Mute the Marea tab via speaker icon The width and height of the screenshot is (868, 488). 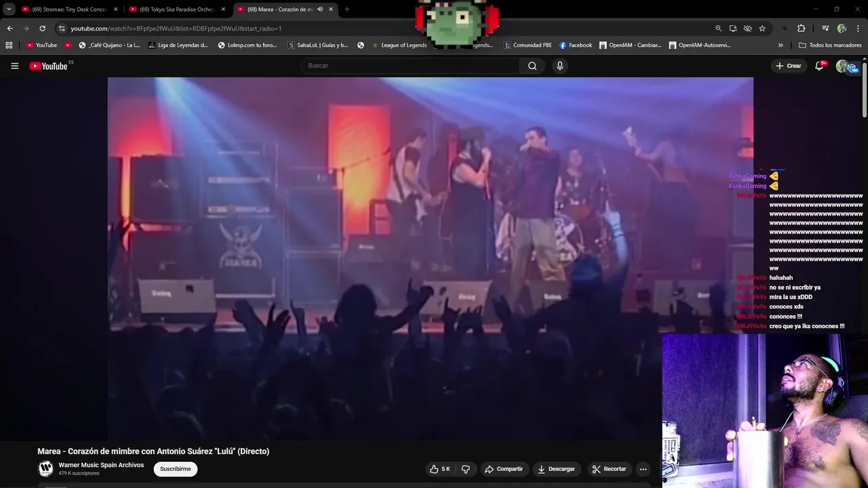pyautogui.click(x=320, y=9)
